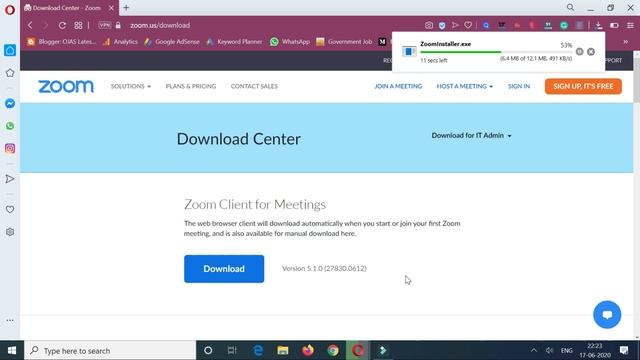Viewport: 640px width, 360px height.
Task: Open WhatsApp in sidebar
Action: coord(10,126)
